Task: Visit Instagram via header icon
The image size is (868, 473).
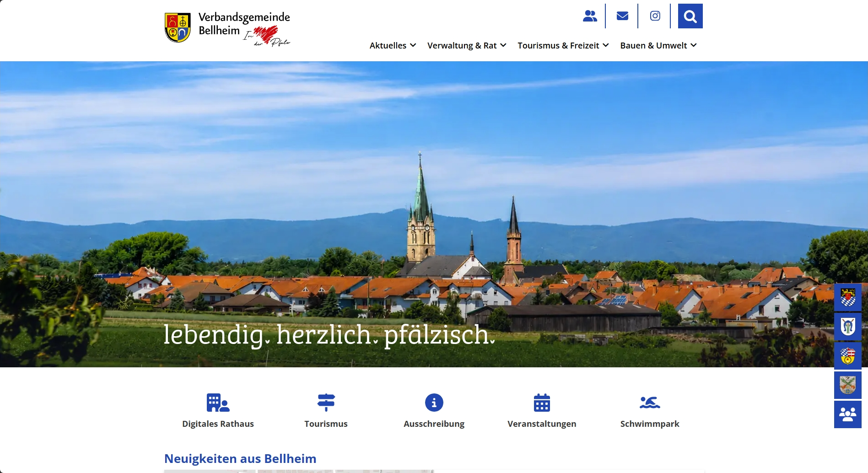Action: click(655, 16)
